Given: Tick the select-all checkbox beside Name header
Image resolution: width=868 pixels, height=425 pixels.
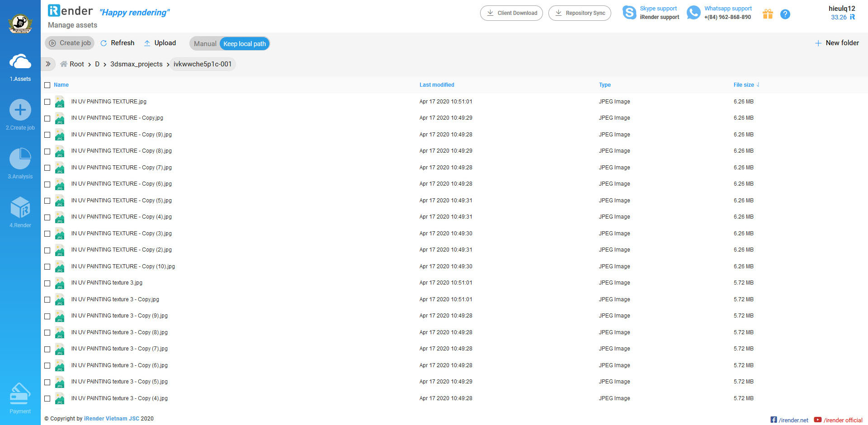Looking at the screenshot, I should pos(47,85).
